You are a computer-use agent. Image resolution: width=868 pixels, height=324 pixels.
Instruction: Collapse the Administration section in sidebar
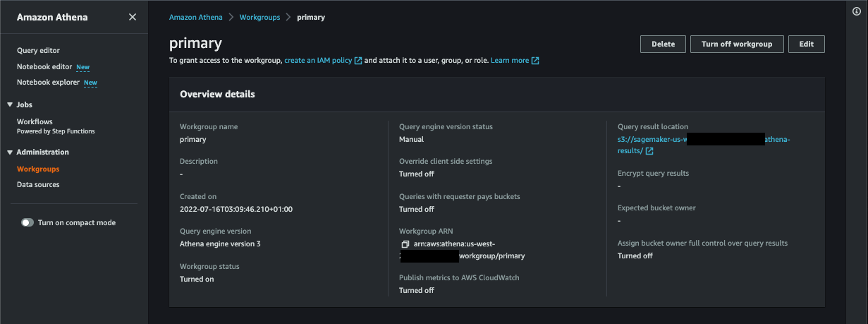point(10,152)
